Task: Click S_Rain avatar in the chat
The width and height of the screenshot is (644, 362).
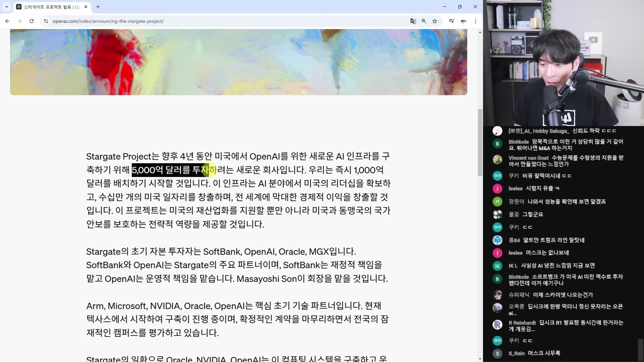Action: pyautogui.click(x=497, y=353)
